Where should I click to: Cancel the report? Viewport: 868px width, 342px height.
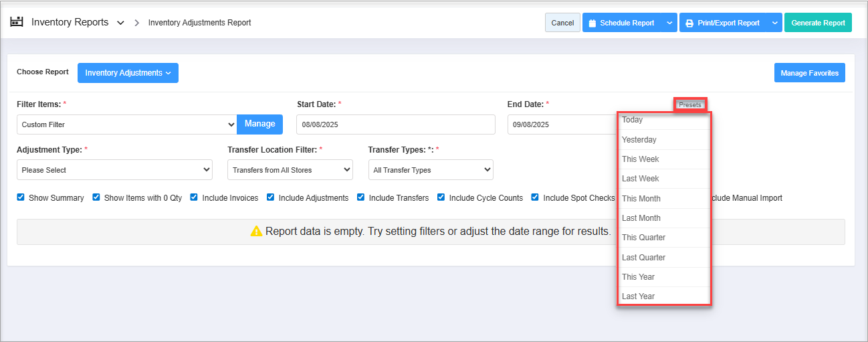562,23
